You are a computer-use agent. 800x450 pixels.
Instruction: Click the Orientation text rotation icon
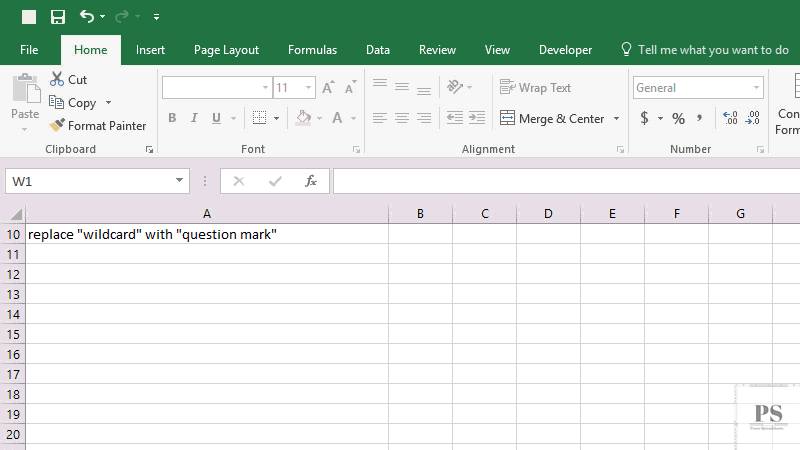455,87
